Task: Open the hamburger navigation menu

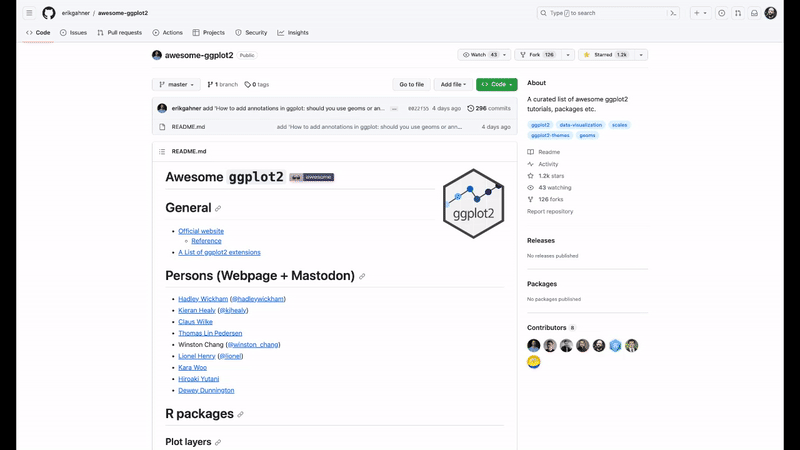Action: pyautogui.click(x=29, y=13)
